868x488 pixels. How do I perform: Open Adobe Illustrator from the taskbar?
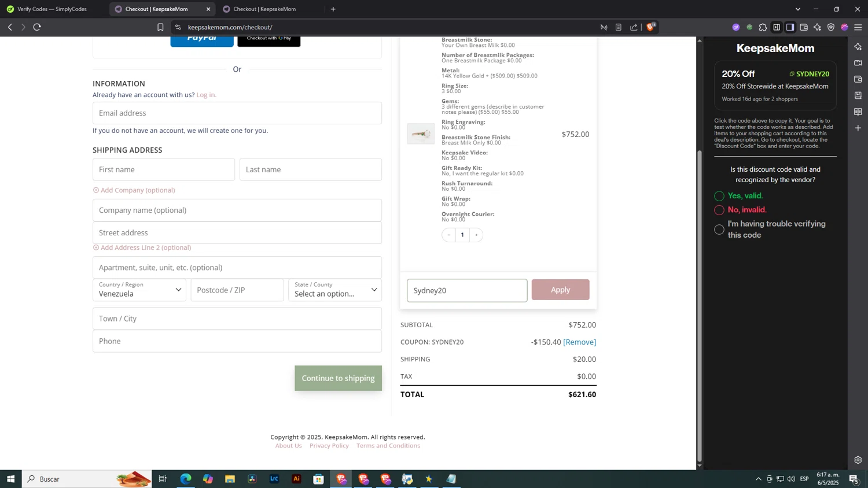tap(297, 479)
